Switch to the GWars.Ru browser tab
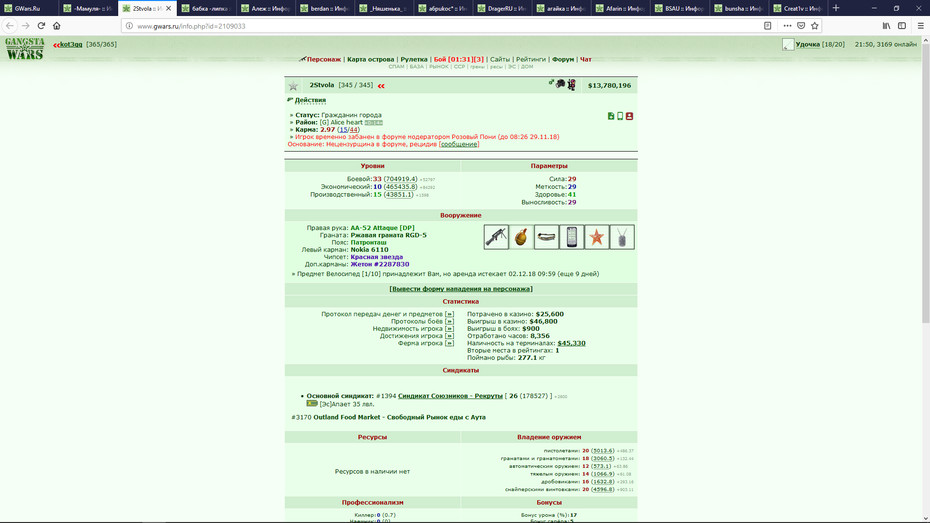Image resolution: width=930 pixels, height=523 pixels. click(29, 8)
